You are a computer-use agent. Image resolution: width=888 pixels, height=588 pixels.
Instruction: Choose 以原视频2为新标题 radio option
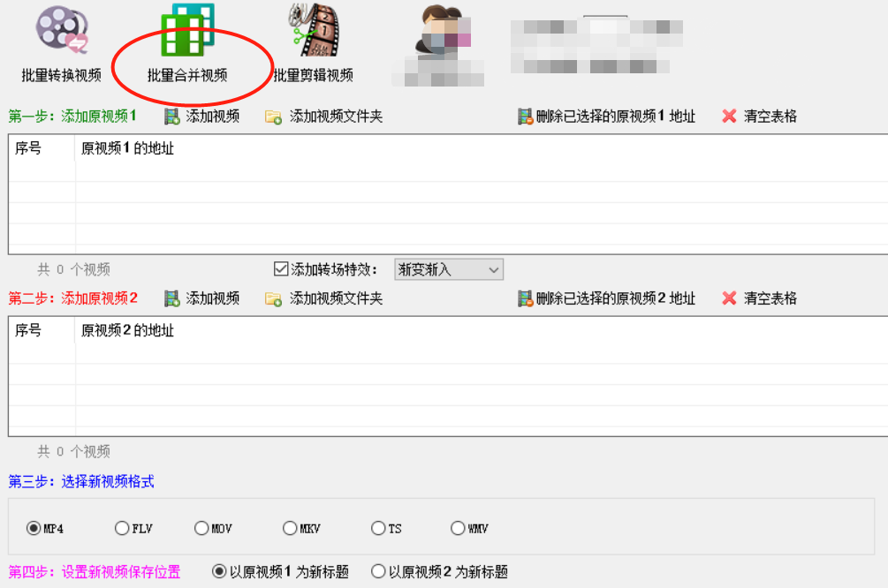[378, 571]
